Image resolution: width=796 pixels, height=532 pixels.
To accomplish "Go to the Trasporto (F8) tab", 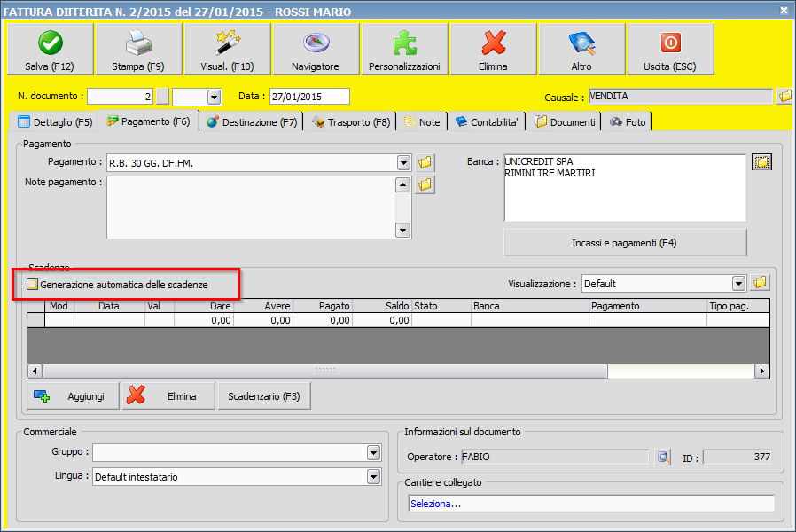I will pyautogui.click(x=351, y=121).
